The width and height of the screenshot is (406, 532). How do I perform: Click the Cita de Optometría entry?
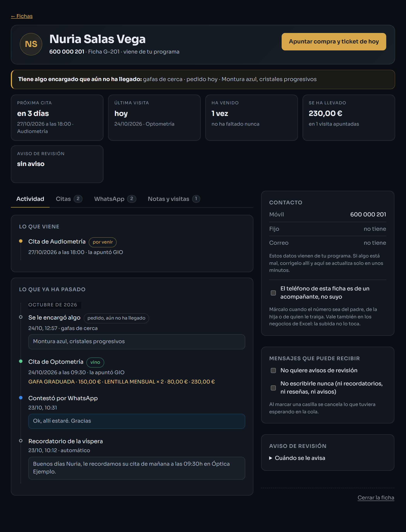(x=56, y=362)
